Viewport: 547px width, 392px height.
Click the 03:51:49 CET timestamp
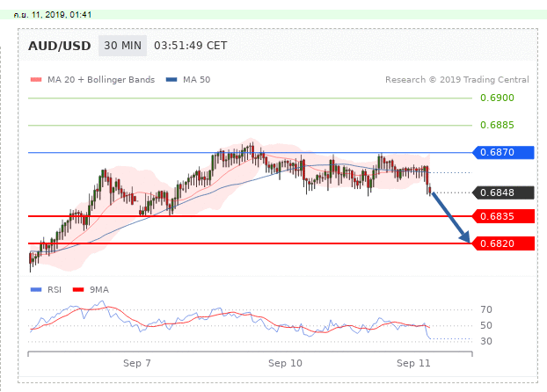coord(191,46)
